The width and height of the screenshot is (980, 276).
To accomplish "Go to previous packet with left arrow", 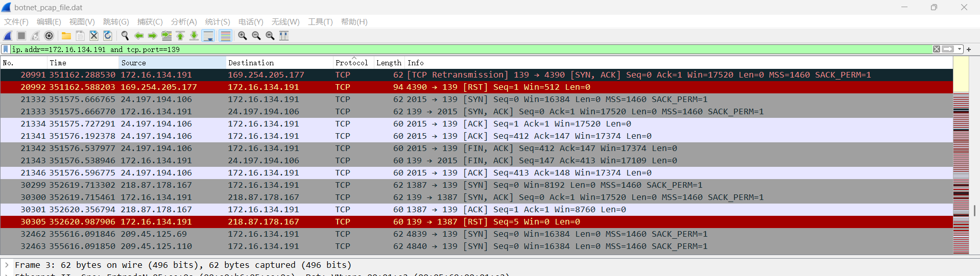I will (138, 36).
